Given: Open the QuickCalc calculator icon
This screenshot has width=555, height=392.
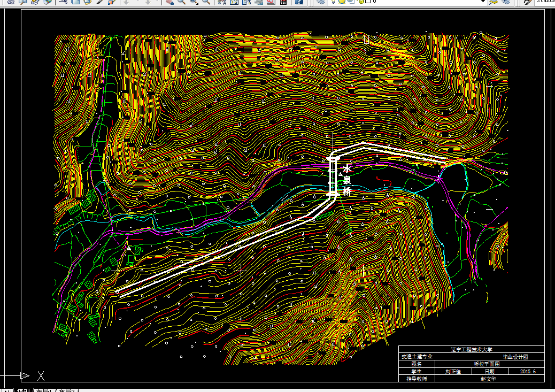Looking at the screenshot, I should tap(283, 2).
